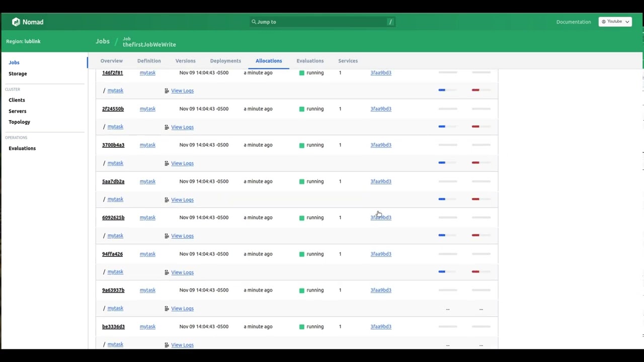
Task: Open the Definition tab
Action: 149,61
